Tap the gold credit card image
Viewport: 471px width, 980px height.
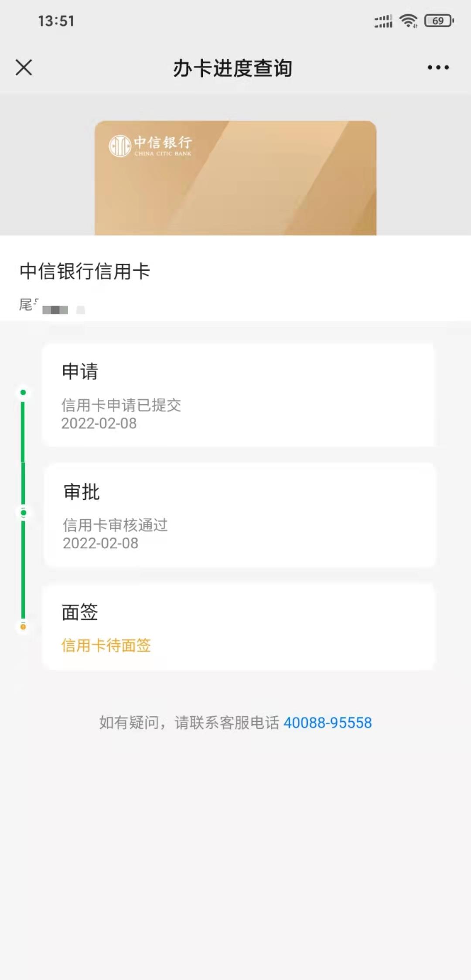coord(235,178)
